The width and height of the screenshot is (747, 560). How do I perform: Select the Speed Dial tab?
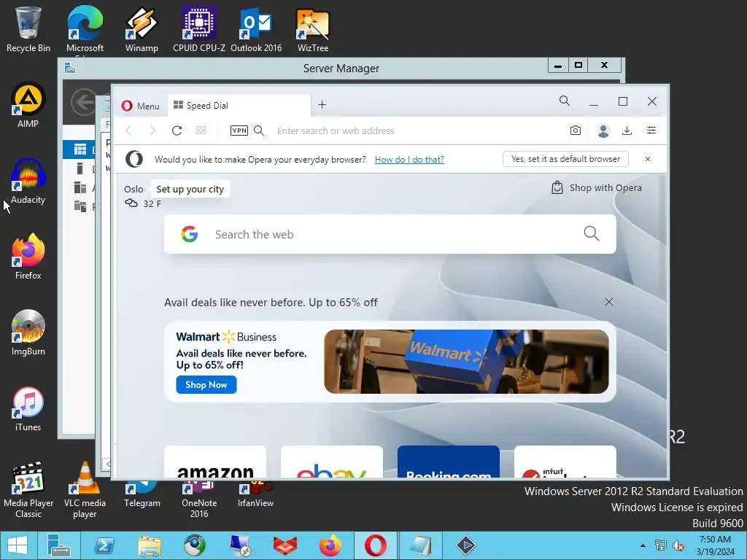pyautogui.click(x=239, y=105)
